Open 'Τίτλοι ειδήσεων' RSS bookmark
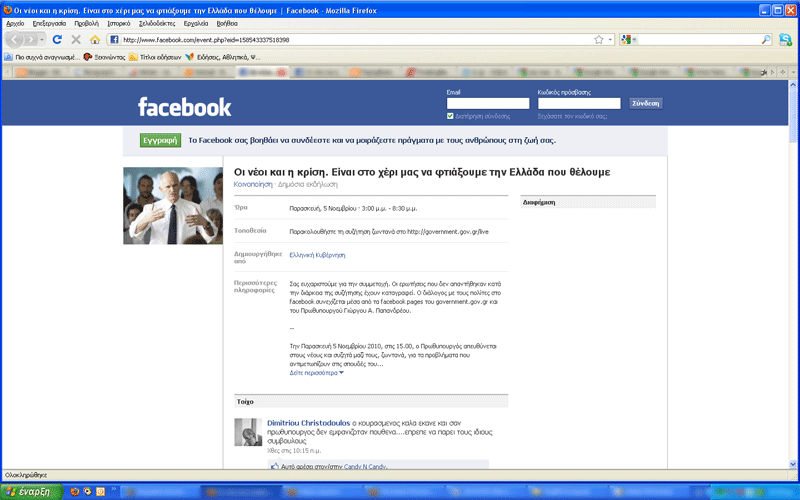Screen dimensions: 800x500 [x=155, y=57]
